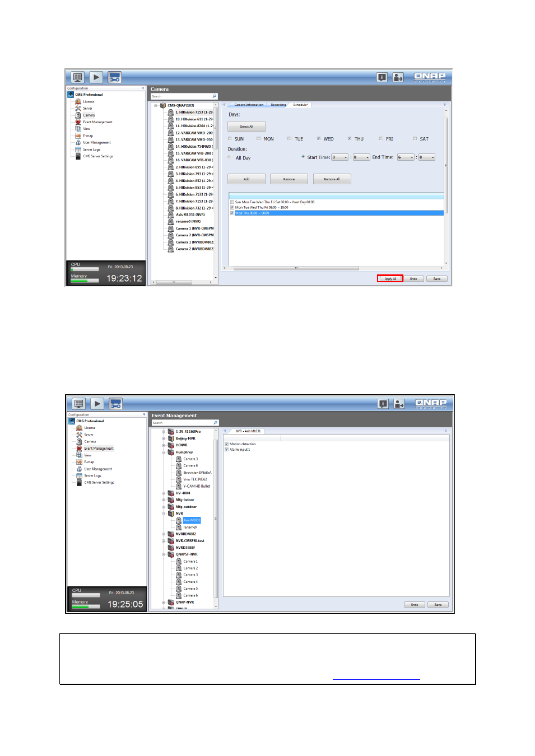This screenshot has width=535, height=756.
Task: Click playback icon in Camera window toolbar
Action: (x=96, y=77)
